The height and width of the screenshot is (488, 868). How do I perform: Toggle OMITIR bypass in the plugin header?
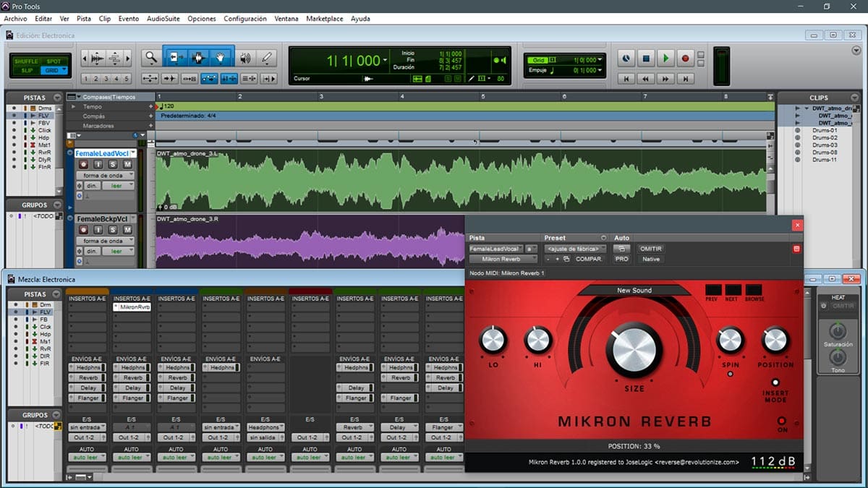pos(650,249)
